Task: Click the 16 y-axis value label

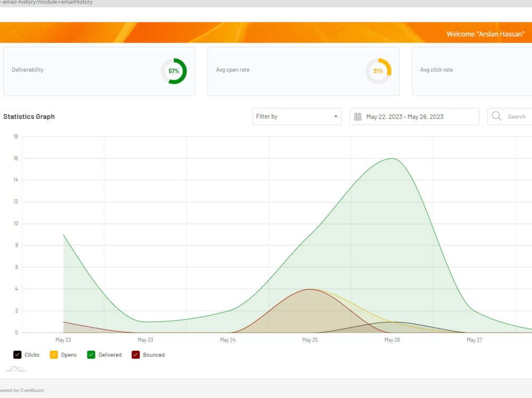Action: (15, 158)
